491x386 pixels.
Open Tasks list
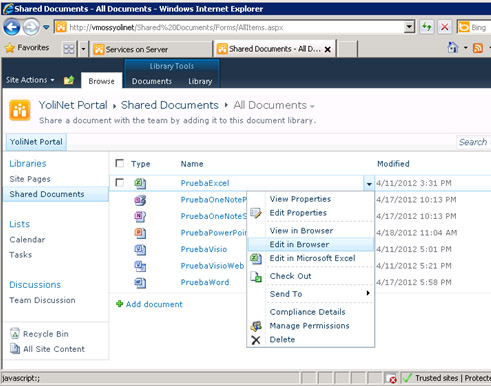(21, 255)
